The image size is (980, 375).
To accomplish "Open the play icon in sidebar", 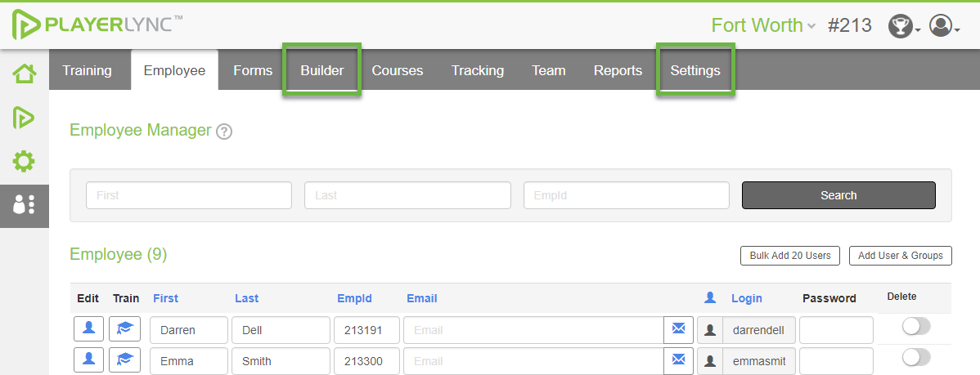I will pyautogui.click(x=24, y=118).
